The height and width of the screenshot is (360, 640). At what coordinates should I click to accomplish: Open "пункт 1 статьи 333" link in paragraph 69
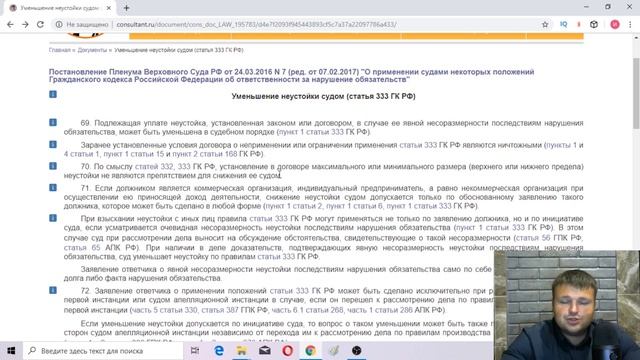[x=311, y=132]
